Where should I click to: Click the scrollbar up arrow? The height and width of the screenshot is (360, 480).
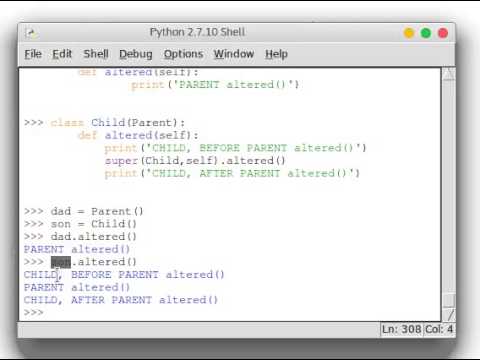[449, 74]
